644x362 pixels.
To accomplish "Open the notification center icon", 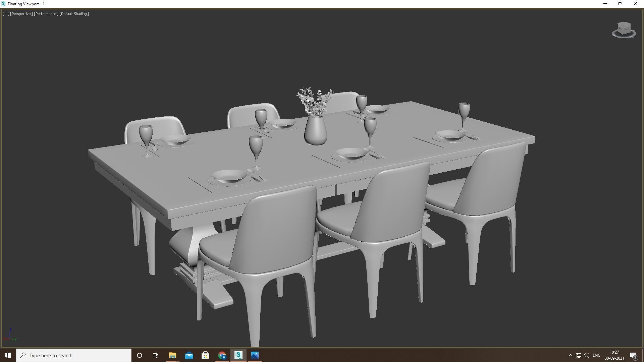I will tap(634, 355).
